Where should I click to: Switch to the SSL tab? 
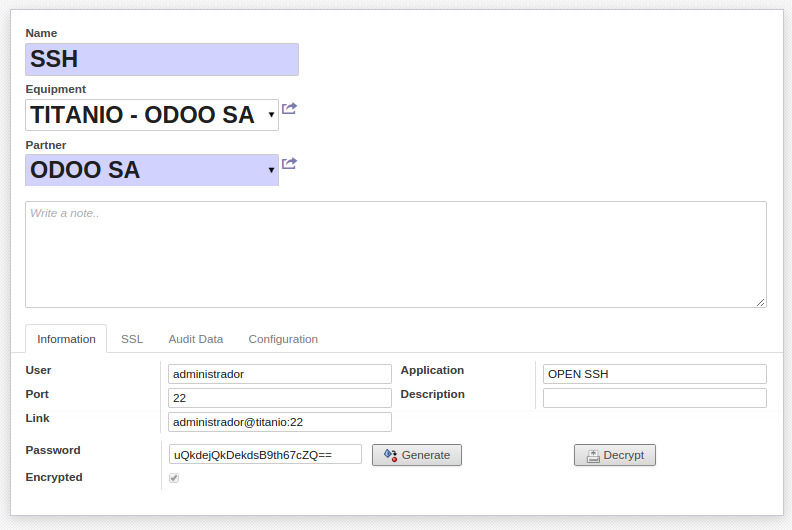(132, 339)
